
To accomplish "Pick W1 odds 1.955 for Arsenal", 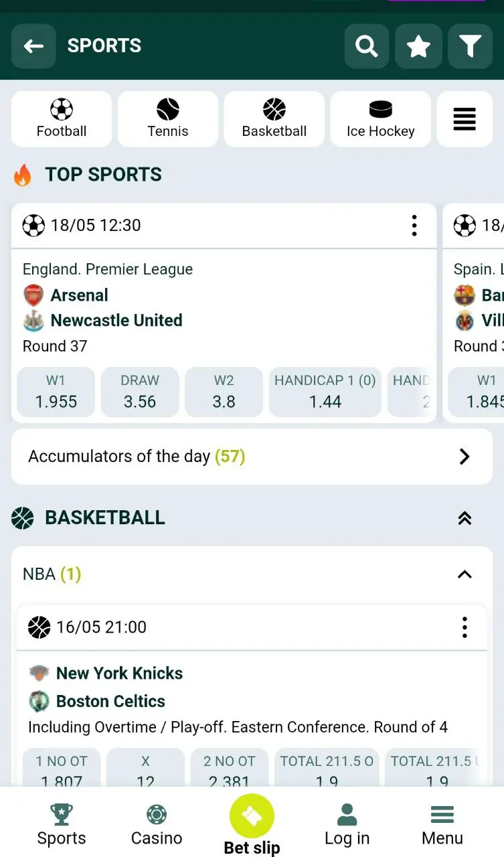I will [56, 392].
